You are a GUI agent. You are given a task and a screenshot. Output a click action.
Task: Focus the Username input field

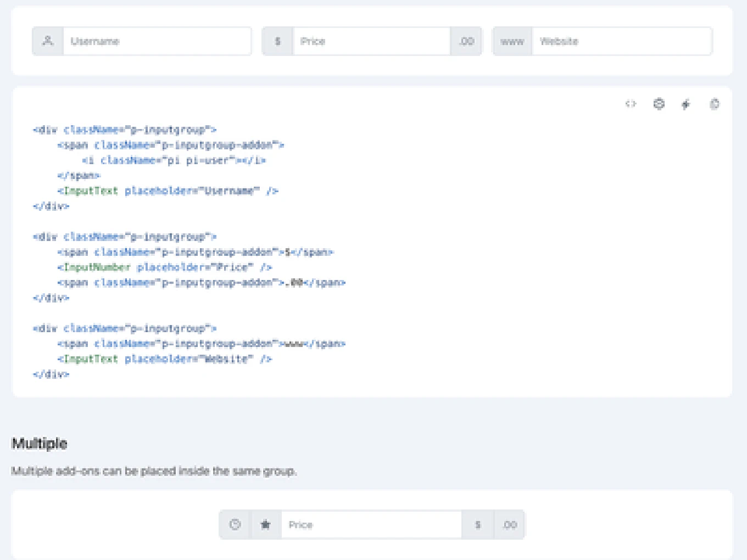coord(157,41)
